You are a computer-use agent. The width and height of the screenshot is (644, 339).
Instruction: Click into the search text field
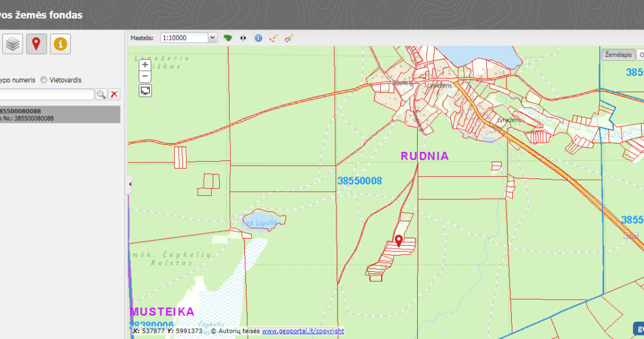coord(46,94)
